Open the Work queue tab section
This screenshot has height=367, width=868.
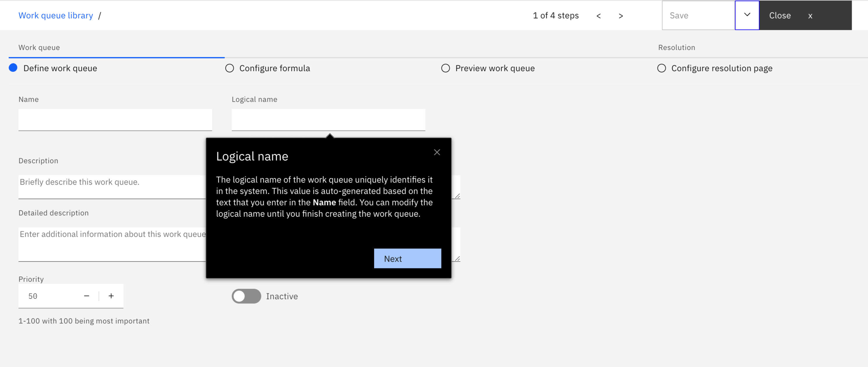coord(39,47)
